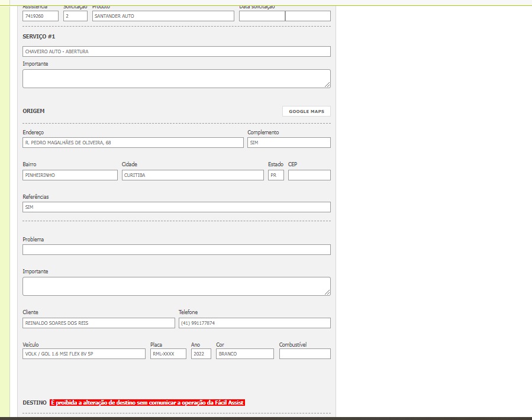Screen dimensions: 532x420
Task: Focus the empty Combustível field
Action: 305,354
